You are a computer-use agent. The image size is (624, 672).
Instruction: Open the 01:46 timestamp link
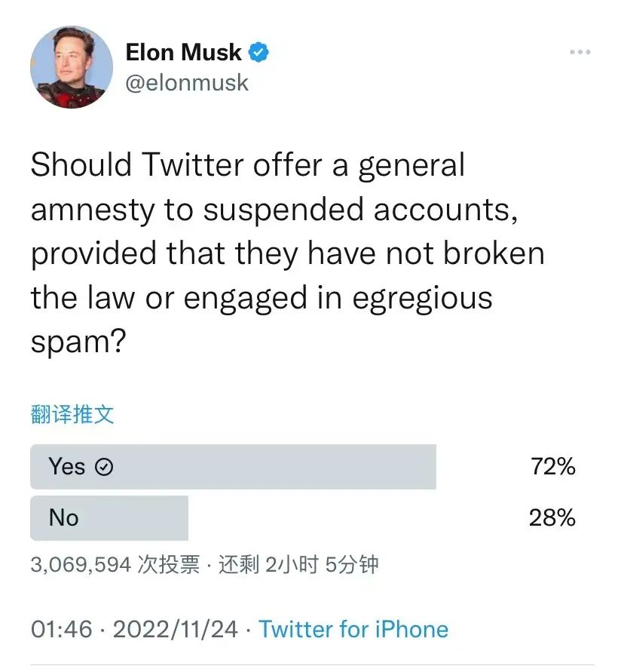coord(61,629)
